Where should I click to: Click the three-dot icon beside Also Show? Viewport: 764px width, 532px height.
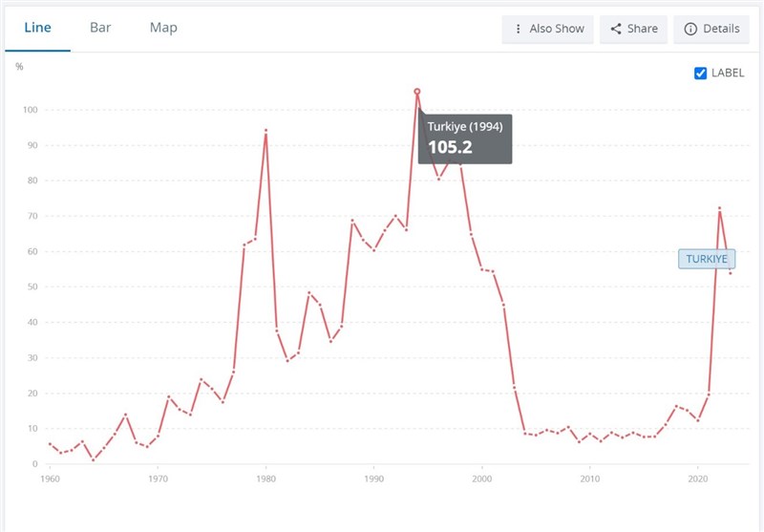pyautogui.click(x=518, y=29)
